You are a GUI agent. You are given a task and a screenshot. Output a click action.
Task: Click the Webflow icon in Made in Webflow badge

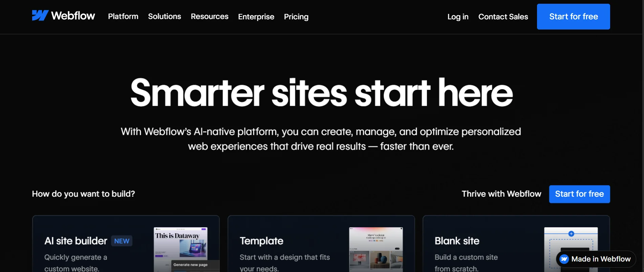[564, 259]
